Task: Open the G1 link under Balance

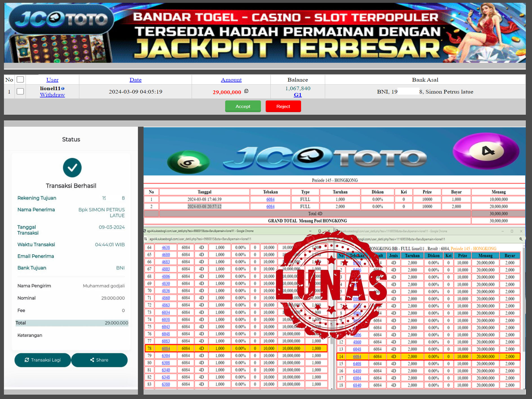Action: point(298,95)
